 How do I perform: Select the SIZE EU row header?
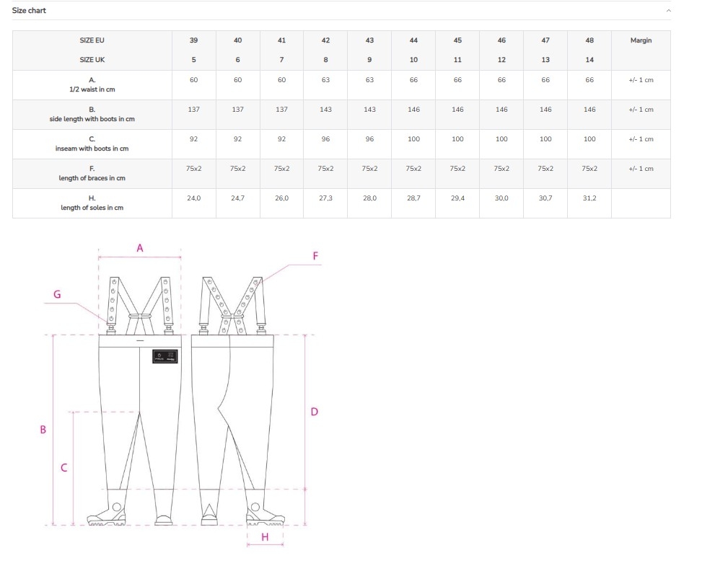(x=92, y=40)
